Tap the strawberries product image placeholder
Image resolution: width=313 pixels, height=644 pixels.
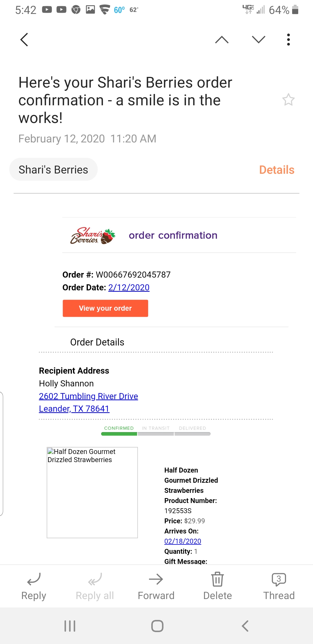(92, 492)
